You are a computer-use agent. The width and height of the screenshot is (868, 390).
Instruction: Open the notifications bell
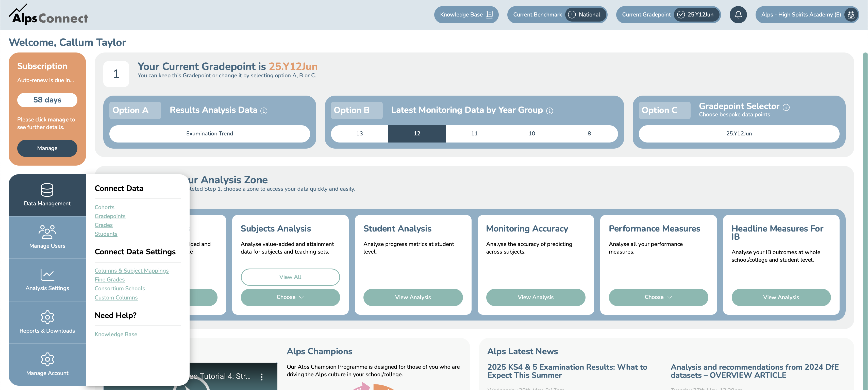(738, 14)
